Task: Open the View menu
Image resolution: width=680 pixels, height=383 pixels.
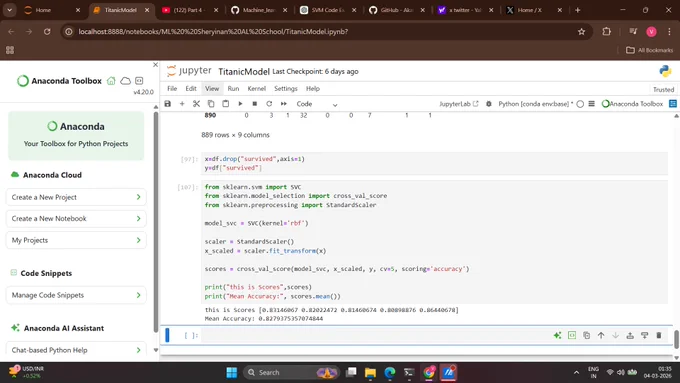Action: (212, 88)
